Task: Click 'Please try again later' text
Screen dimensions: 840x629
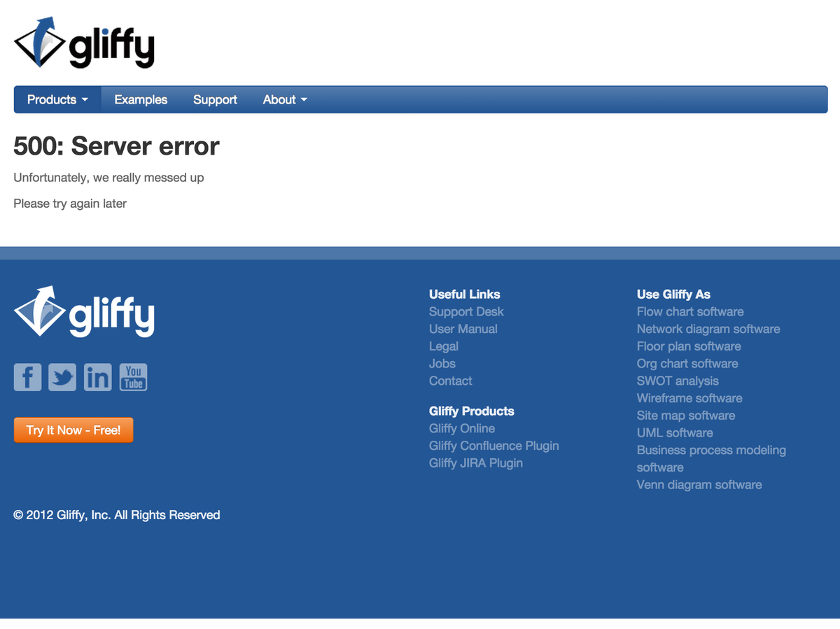Action: [x=70, y=204]
